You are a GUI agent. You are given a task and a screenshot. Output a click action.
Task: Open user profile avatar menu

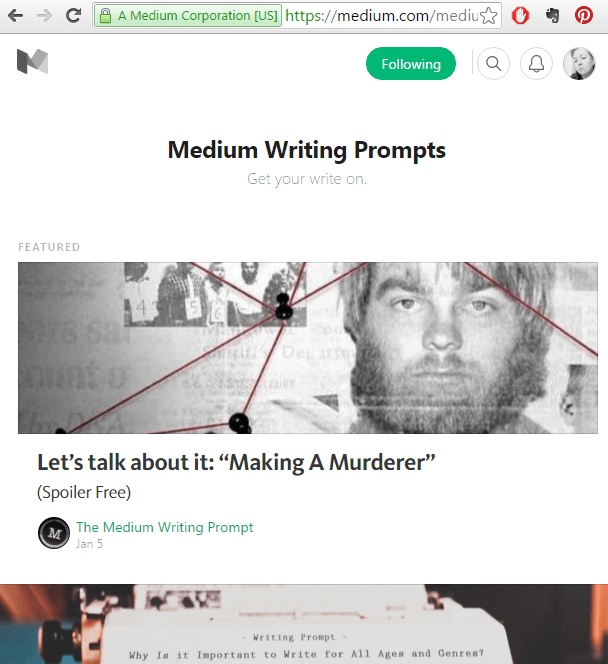coord(579,64)
